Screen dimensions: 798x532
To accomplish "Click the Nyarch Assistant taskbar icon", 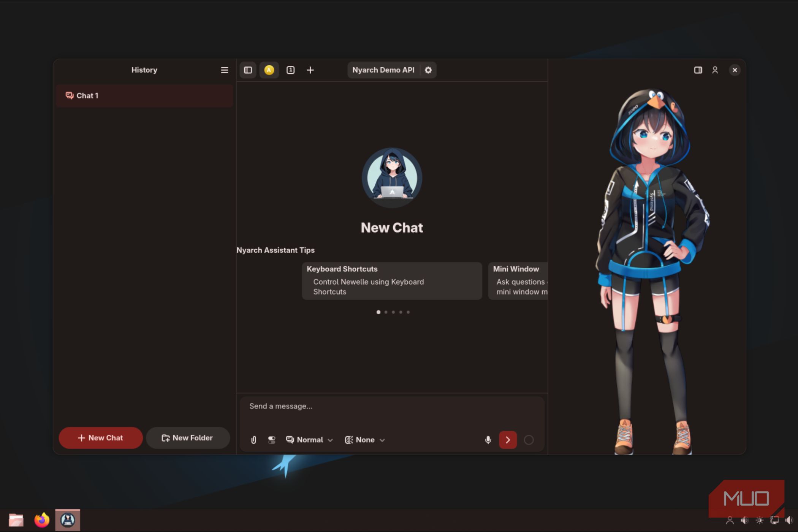I will click(68, 520).
